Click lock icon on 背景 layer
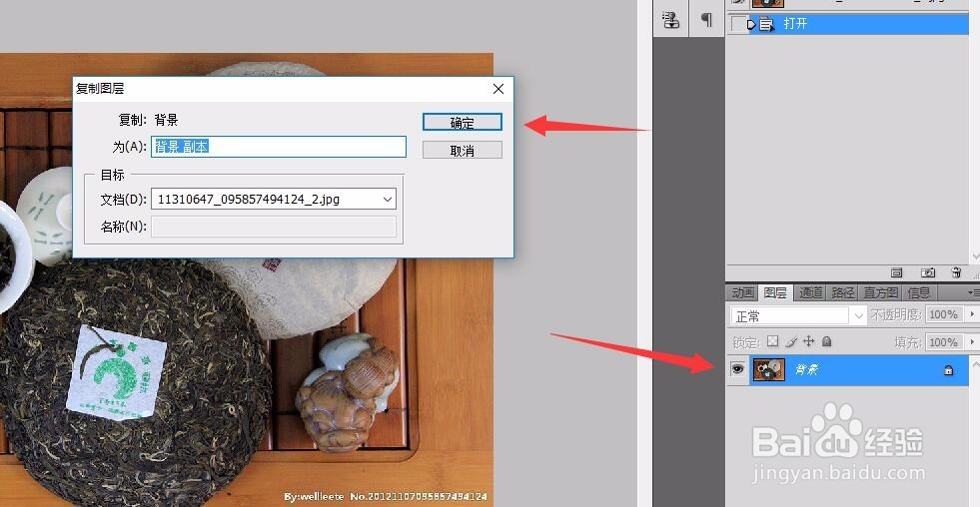Screen dimensions: 980x507 [948, 370]
